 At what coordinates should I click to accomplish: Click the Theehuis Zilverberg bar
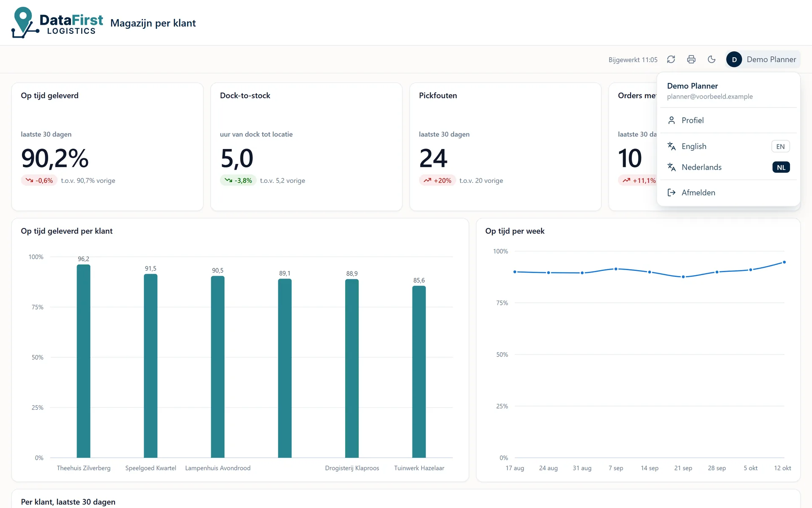pyautogui.click(x=83, y=361)
